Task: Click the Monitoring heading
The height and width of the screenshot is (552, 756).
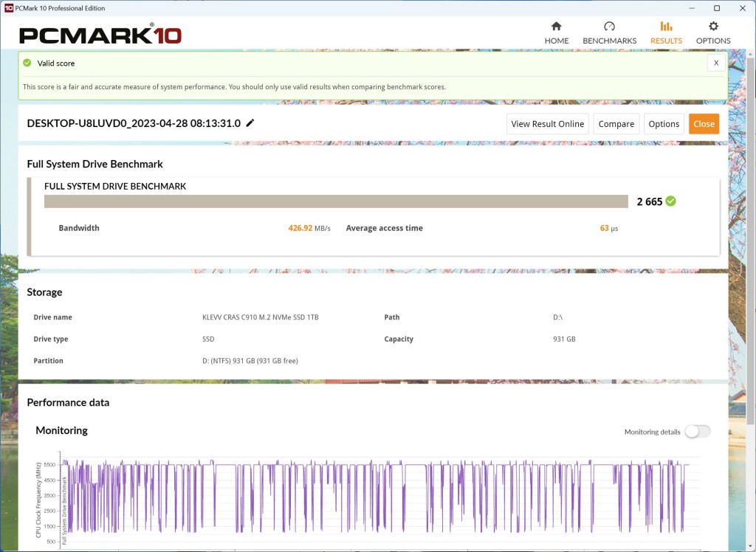Action: pos(62,430)
